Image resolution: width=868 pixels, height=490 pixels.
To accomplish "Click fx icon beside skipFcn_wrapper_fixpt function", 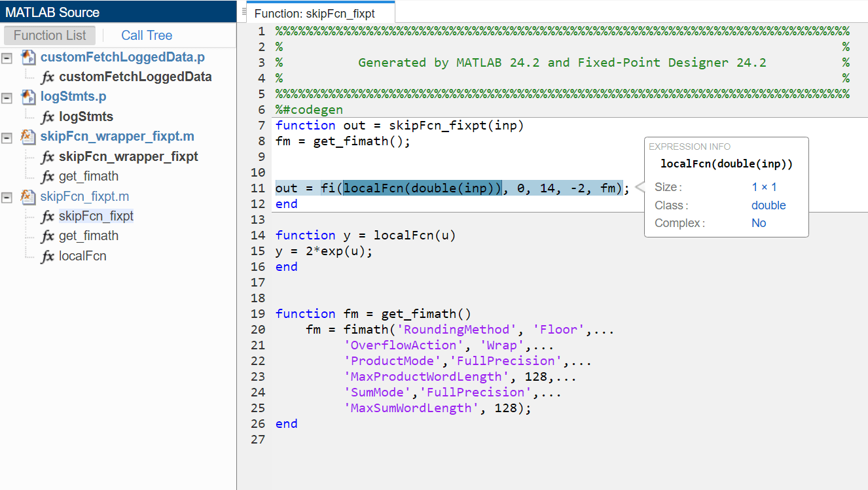I will (48, 157).
